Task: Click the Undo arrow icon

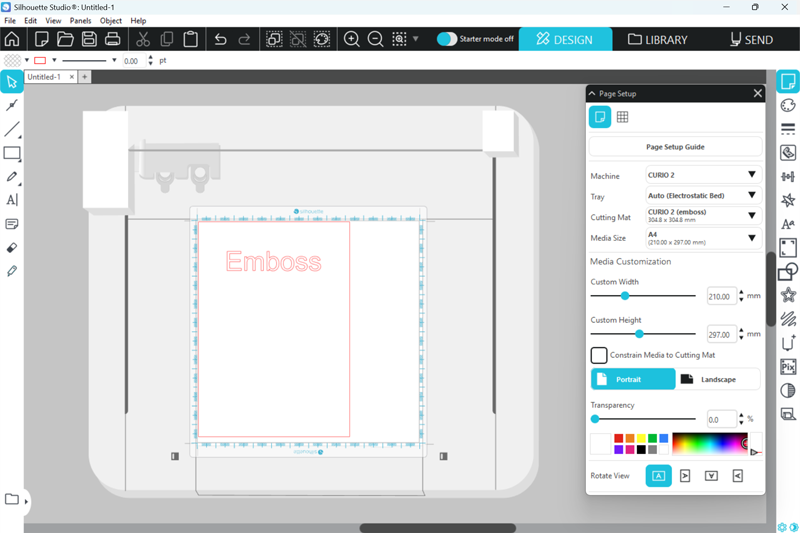Action: 221,40
